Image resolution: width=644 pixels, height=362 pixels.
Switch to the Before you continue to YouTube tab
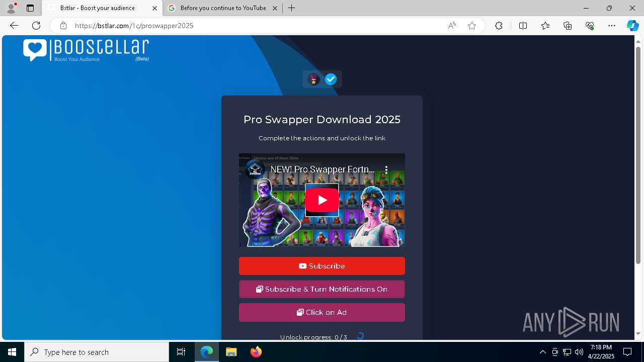point(223,8)
